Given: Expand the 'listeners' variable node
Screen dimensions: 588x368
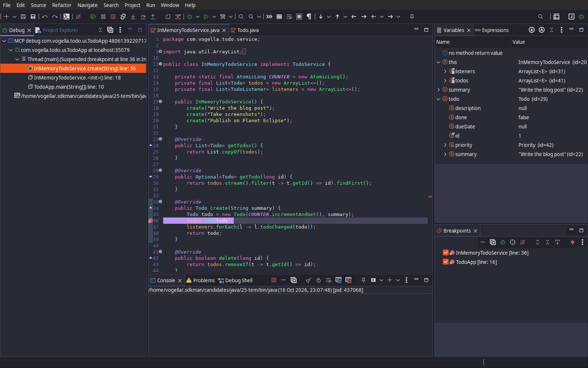Looking at the screenshot, I should click(x=445, y=71).
